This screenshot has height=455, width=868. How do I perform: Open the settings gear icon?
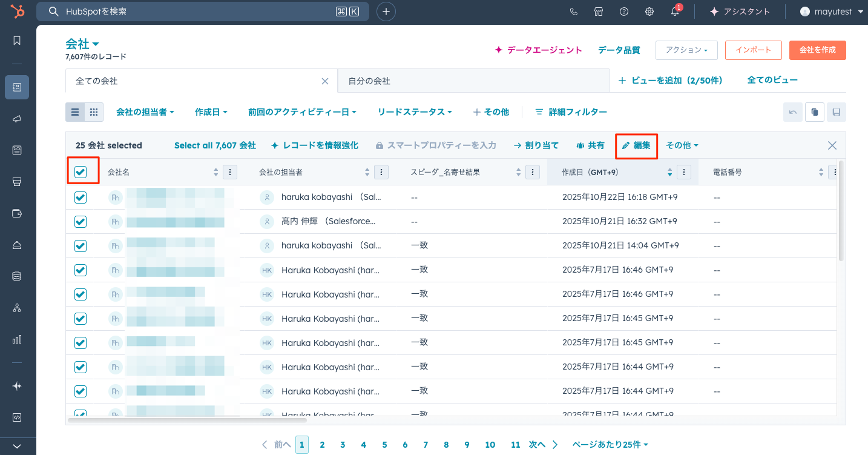(x=649, y=12)
